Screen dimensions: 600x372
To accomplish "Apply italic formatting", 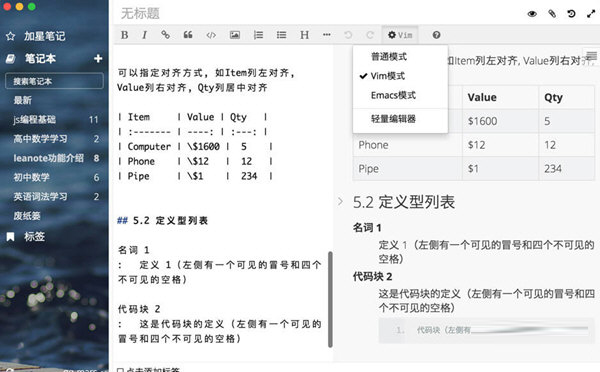I will (x=144, y=35).
